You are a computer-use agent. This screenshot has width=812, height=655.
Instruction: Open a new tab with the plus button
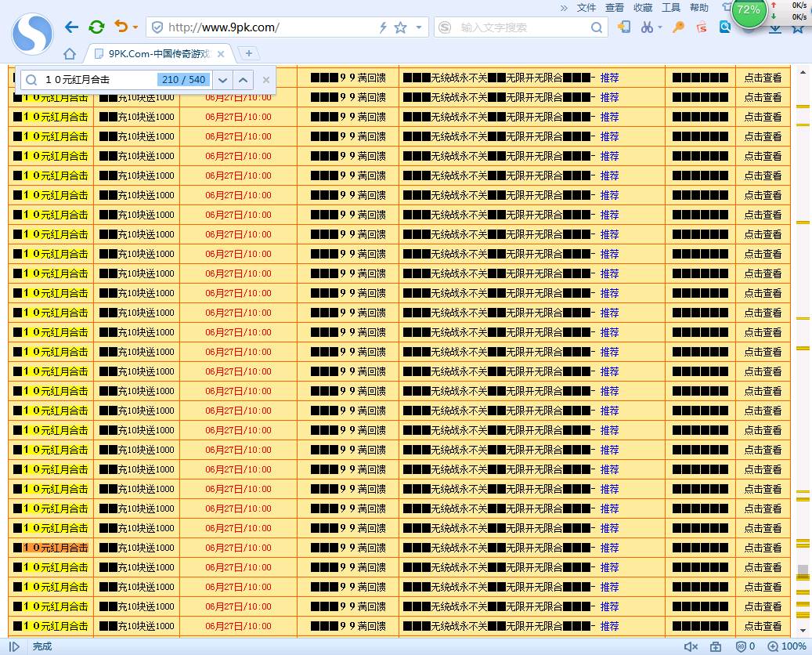[248, 53]
